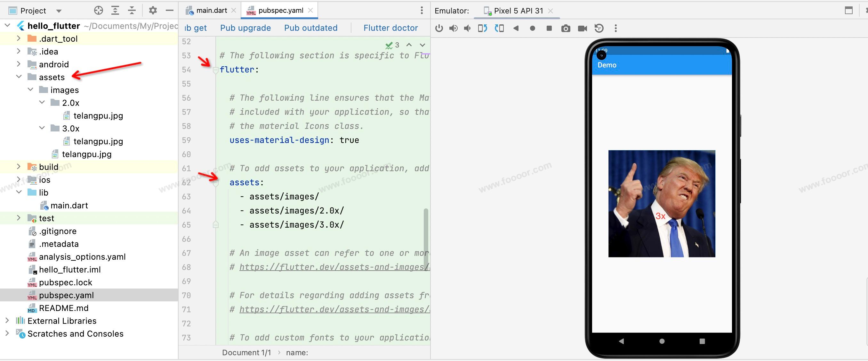Switch to the main.dart tab
868x361 pixels.
[x=211, y=11]
